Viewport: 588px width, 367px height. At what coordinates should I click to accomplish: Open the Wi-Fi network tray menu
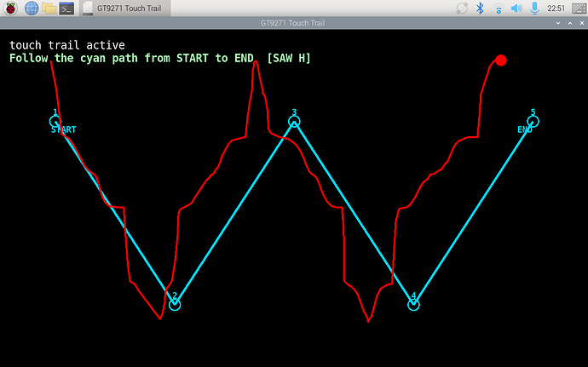[x=499, y=9]
